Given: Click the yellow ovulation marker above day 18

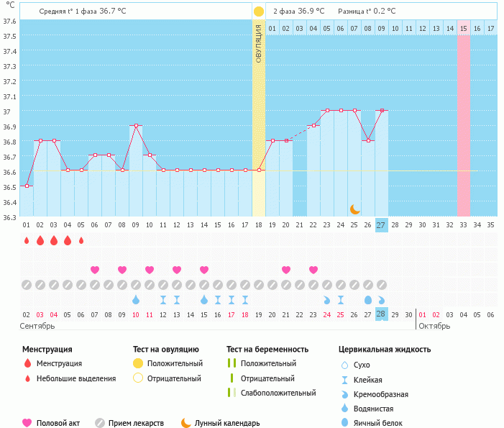Looking at the screenshot, I should [x=258, y=12].
